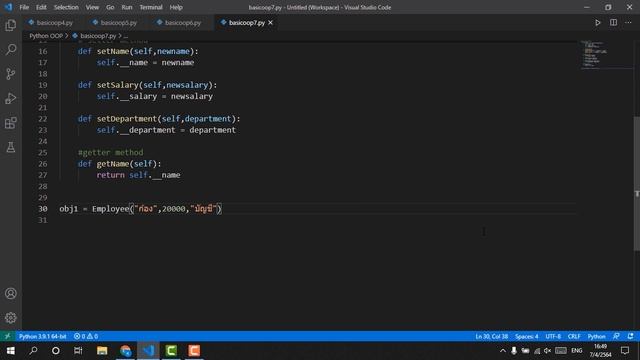
Task: Open the Testing flask view
Action: [x=11, y=147]
